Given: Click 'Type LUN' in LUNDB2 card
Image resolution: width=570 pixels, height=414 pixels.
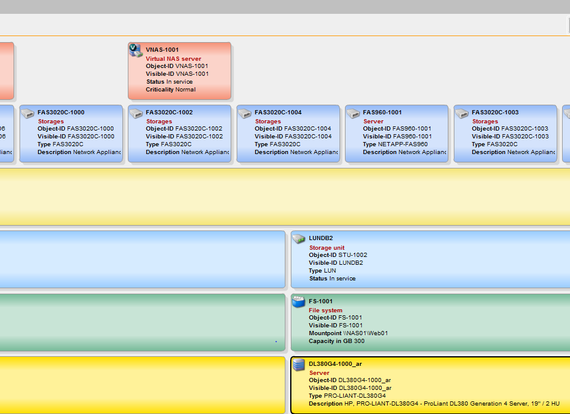Looking at the screenshot, I should pyautogui.click(x=322, y=271).
